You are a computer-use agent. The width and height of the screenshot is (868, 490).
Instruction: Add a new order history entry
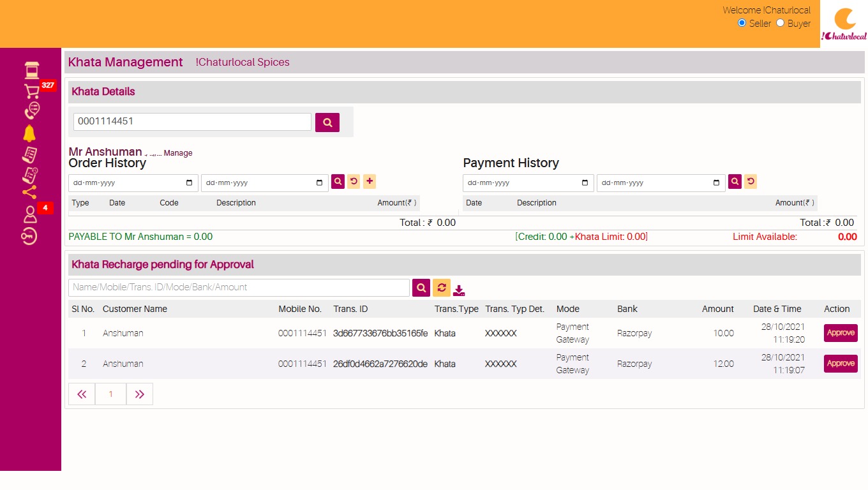(x=370, y=182)
